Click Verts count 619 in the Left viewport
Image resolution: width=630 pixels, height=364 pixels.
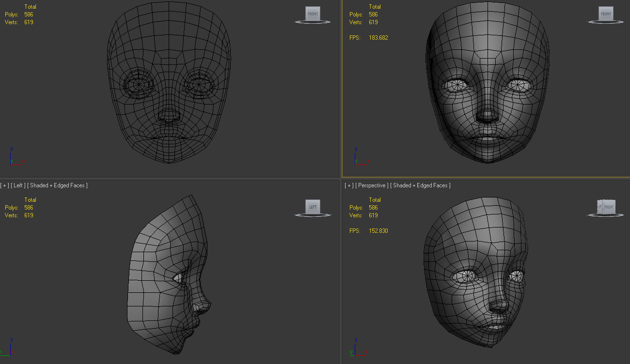tap(29, 215)
